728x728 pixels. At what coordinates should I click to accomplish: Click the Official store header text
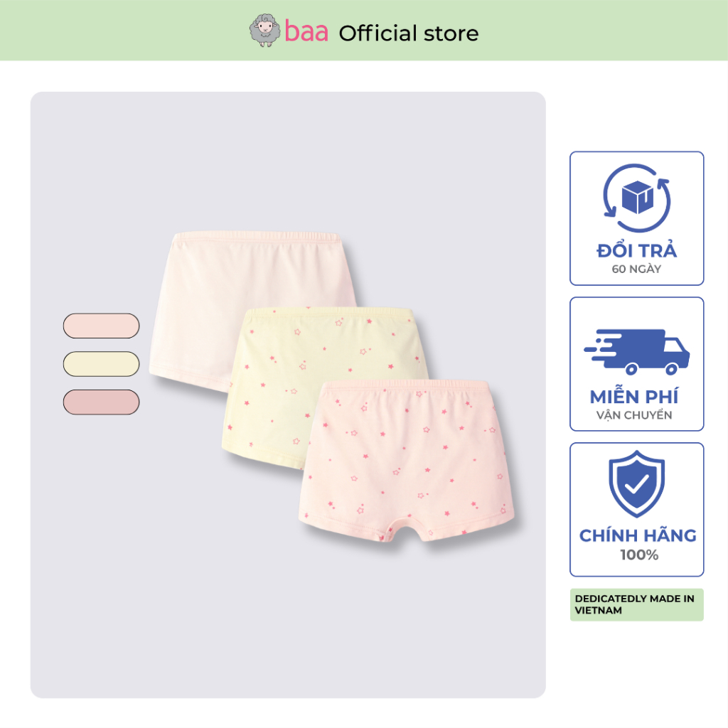[409, 33]
